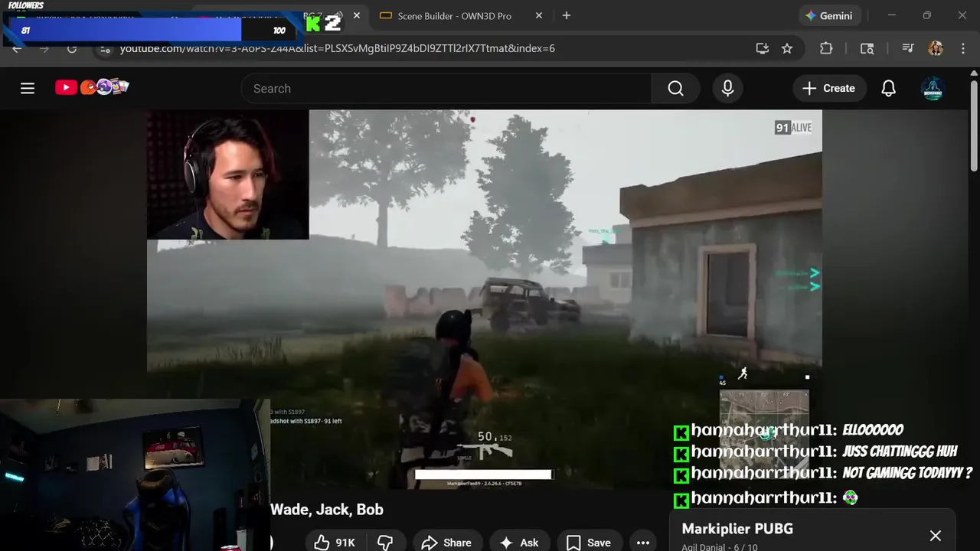
Task: Click the Chrome profile avatar
Action: click(x=935, y=48)
